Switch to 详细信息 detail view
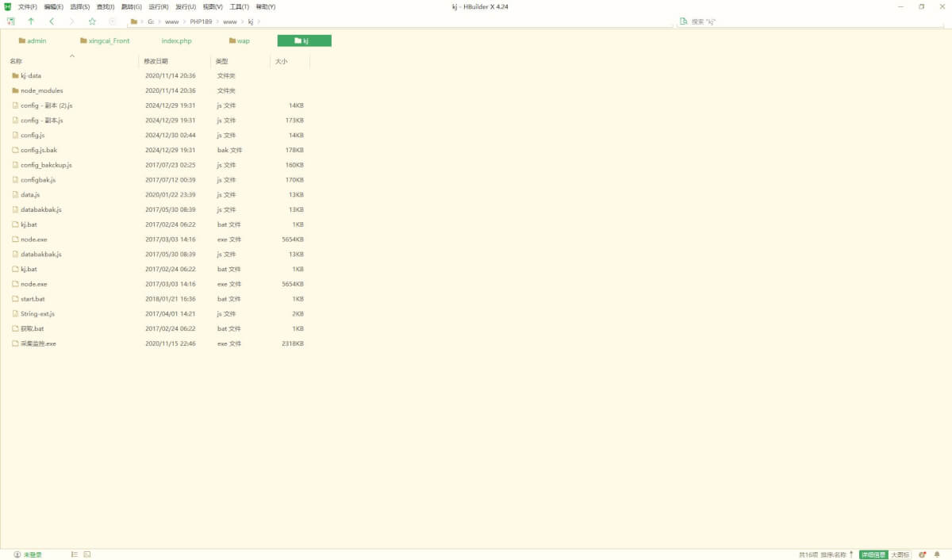The image size is (952, 560). pos(873,554)
